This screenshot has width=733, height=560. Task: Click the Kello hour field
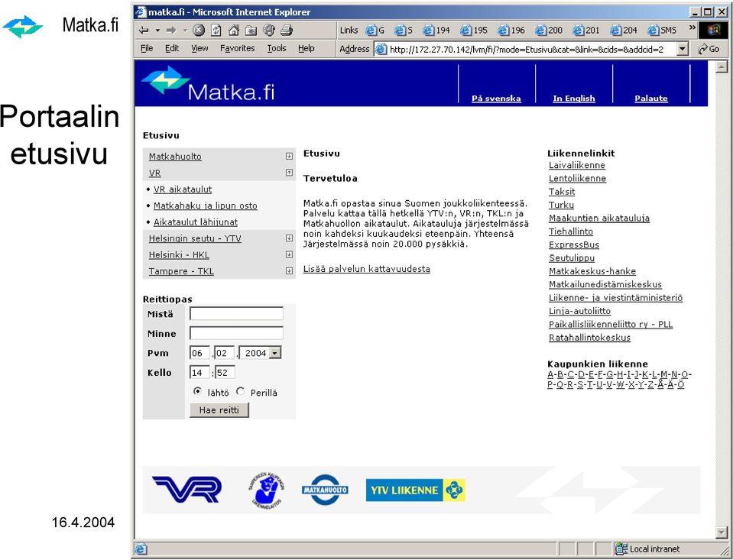pos(199,373)
